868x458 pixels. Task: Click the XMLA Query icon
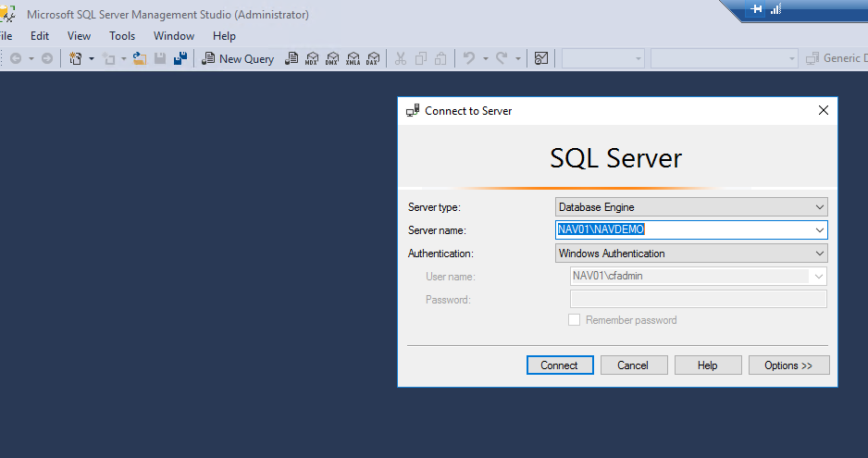353,58
